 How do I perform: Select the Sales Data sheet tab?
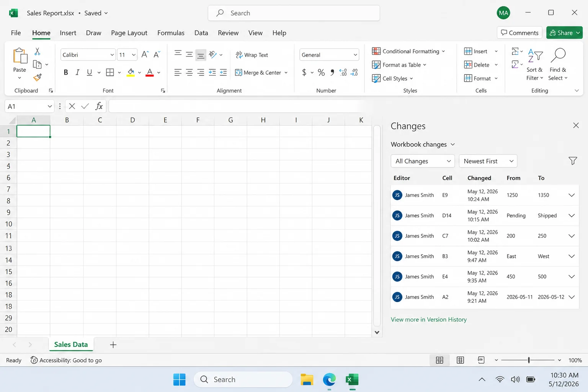71,345
